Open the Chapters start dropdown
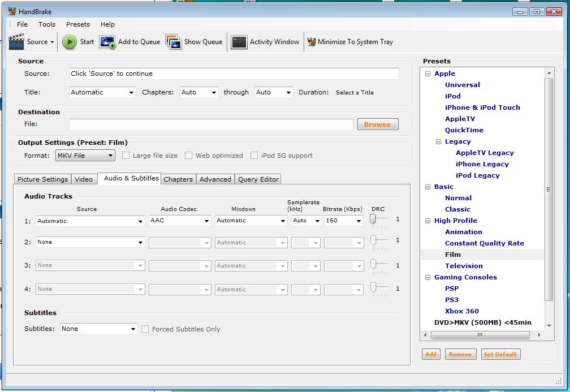Viewport: 570px width, 392px height. pyautogui.click(x=199, y=92)
